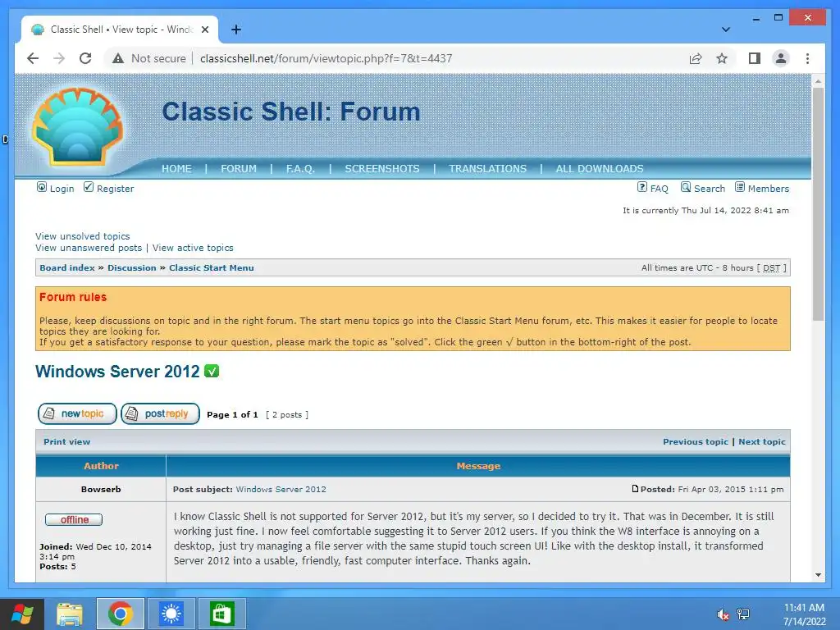This screenshot has width=840, height=630.
Task: Click the newtopic button
Action: tap(77, 413)
